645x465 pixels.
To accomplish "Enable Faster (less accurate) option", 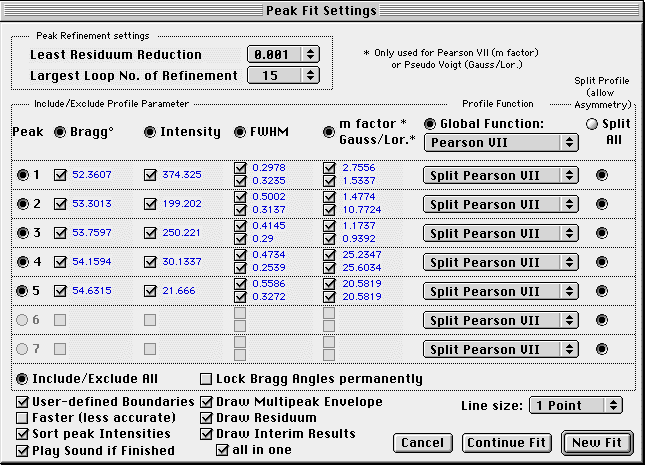I will [23, 418].
